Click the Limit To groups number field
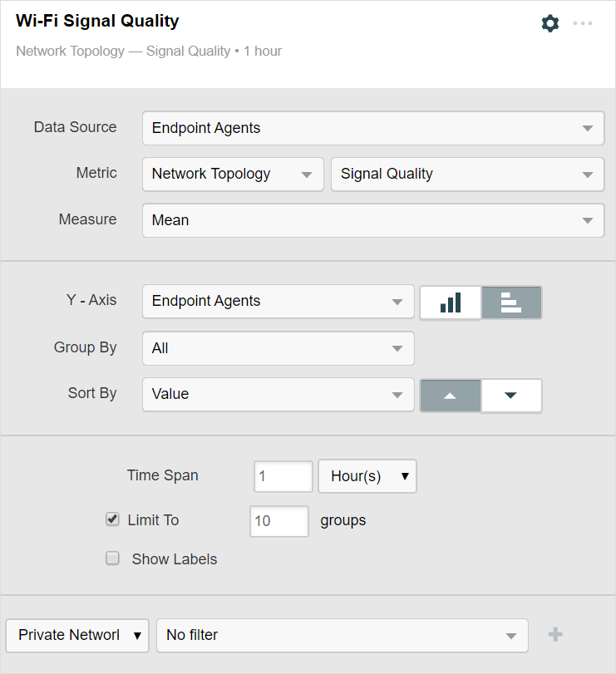616x674 pixels. click(x=279, y=521)
